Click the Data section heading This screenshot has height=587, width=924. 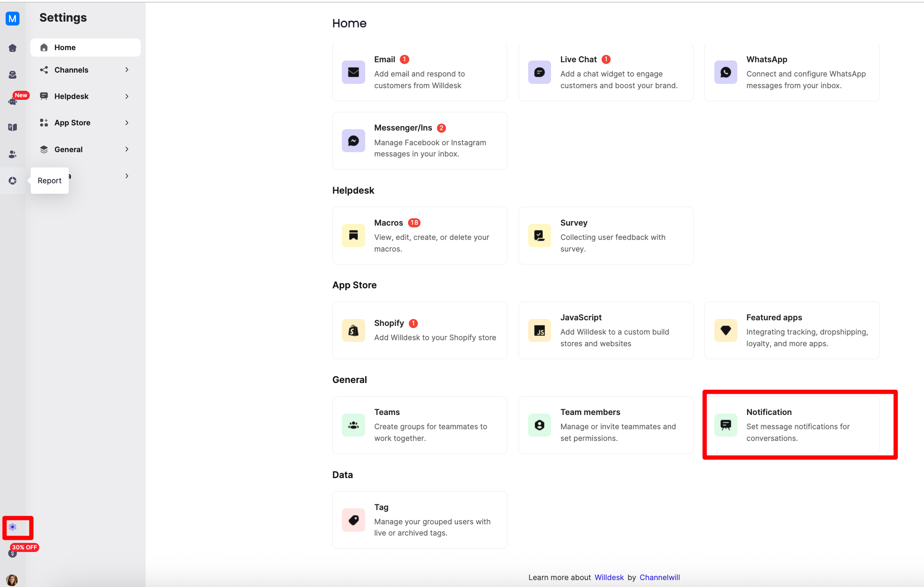343,475
